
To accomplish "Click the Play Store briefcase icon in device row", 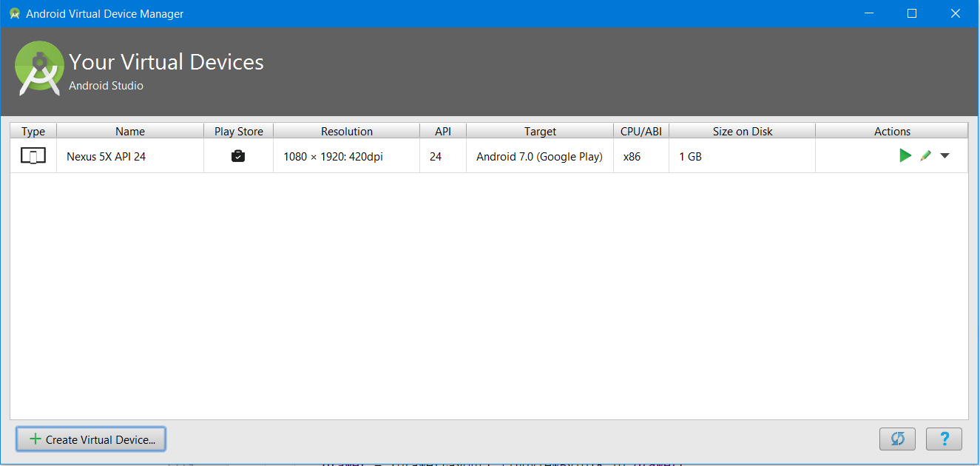I will click(x=238, y=156).
